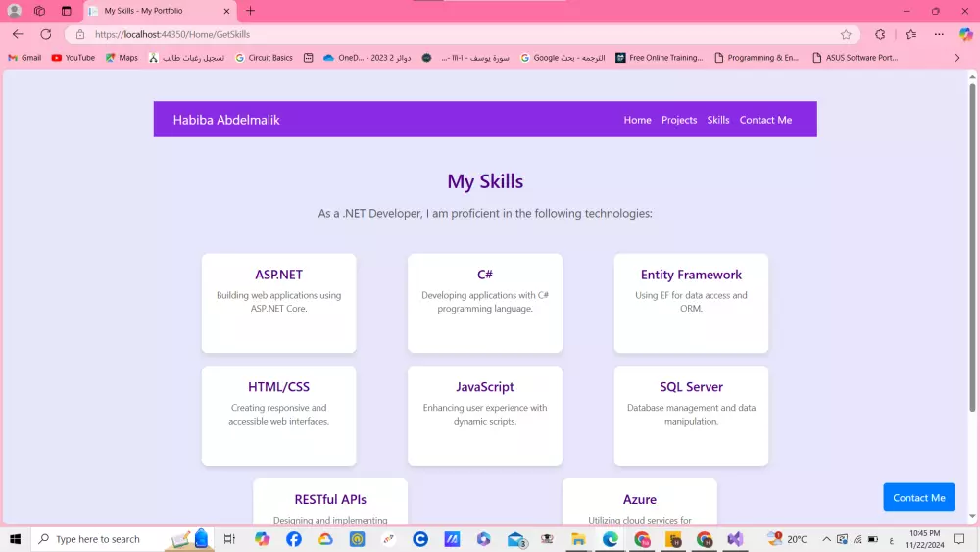Viewport: 980px width, 552px height.
Task: Select the C# skill card
Action: click(x=485, y=303)
